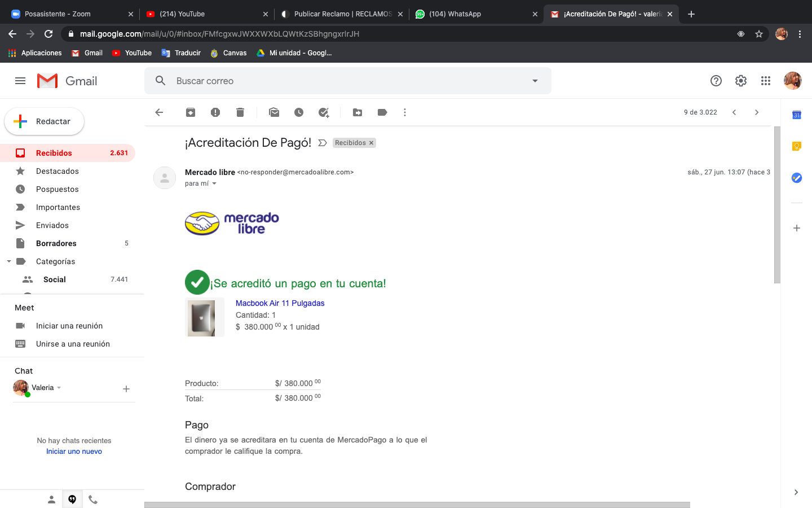Open contacts tab at bottom left

tap(51, 499)
